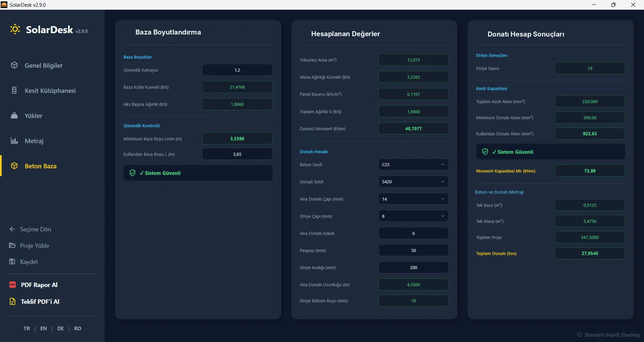Open the Beton Sınıfı C25 dropdown
Image resolution: width=644 pixels, height=342 pixels.
(413, 165)
